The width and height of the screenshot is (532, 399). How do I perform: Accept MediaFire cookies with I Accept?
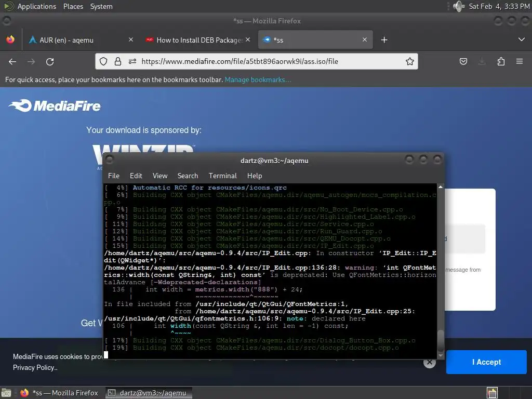click(486, 362)
